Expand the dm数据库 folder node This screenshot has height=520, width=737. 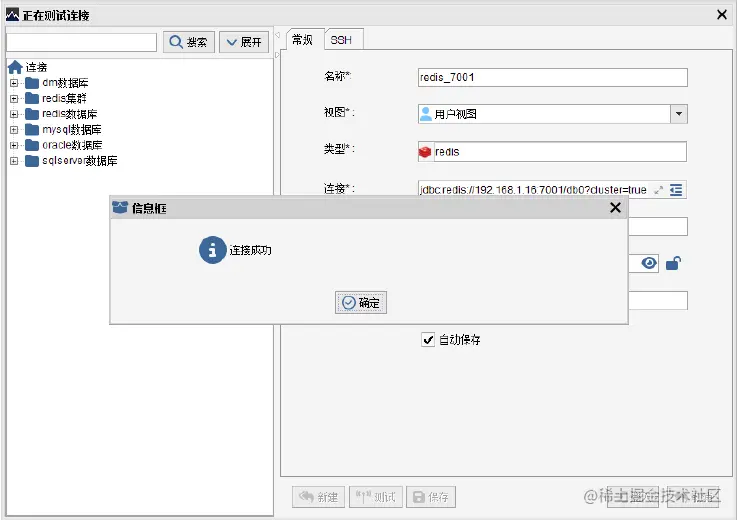pos(14,83)
